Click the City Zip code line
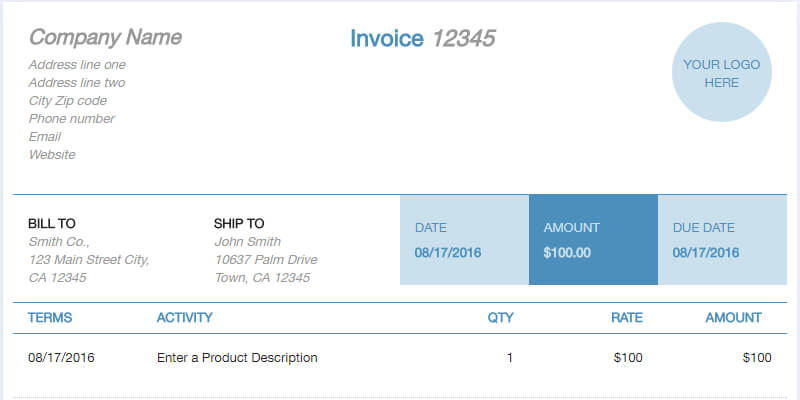The width and height of the screenshot is (800, 400). coord(68,101)
